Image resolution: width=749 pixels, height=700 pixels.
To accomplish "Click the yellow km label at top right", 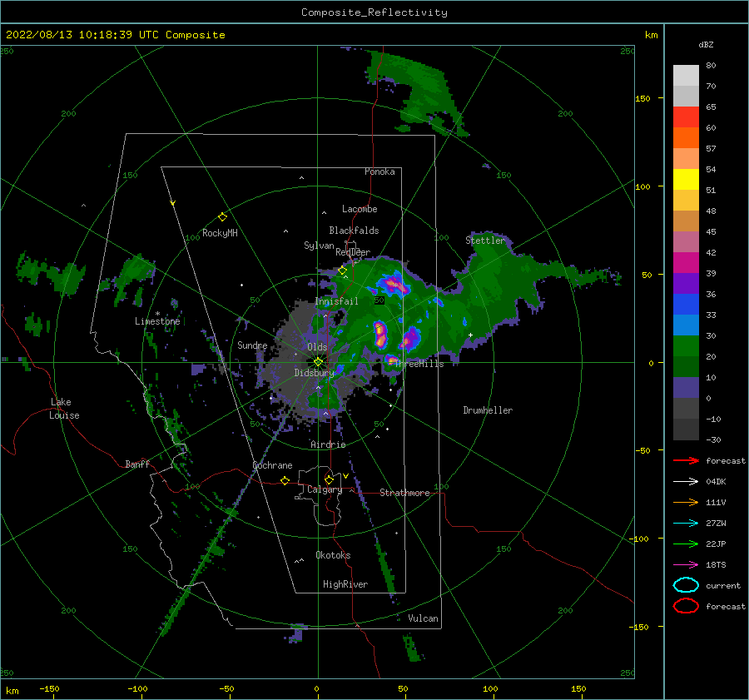I will 652,35.
